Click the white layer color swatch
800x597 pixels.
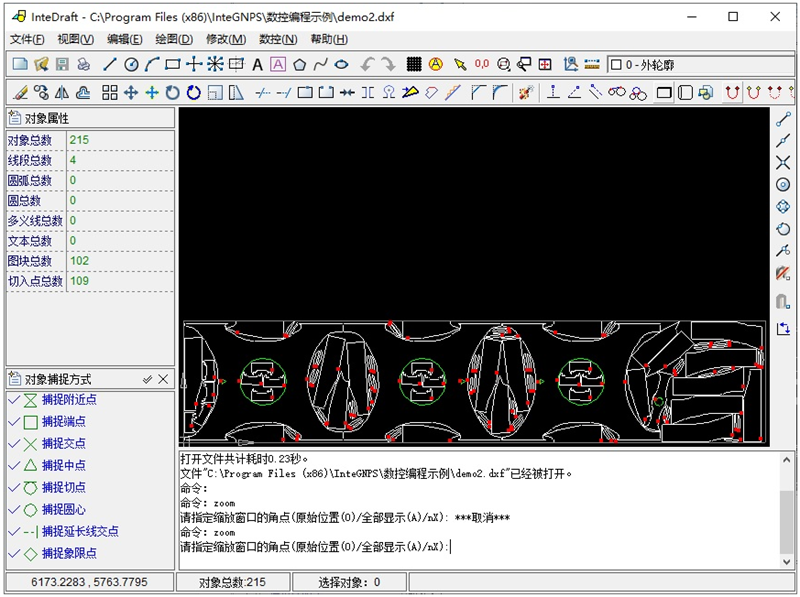point(616,65)
